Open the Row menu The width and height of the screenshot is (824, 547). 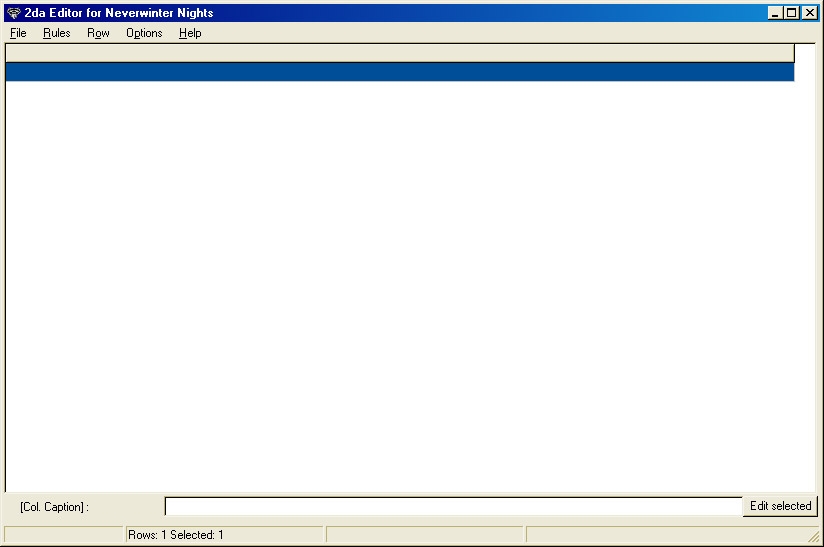tap(98, 33)
